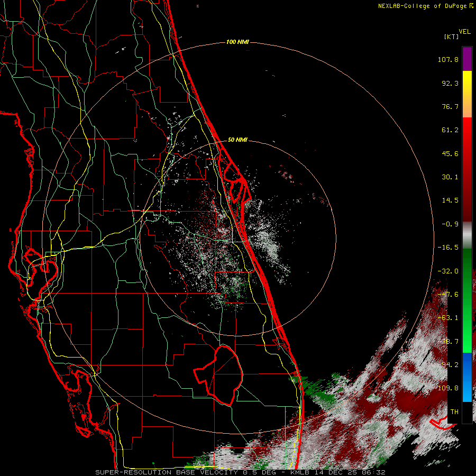
Task: Pick the blue segment of the color bar
Action: pyautogui.click(x=467, y=377)
